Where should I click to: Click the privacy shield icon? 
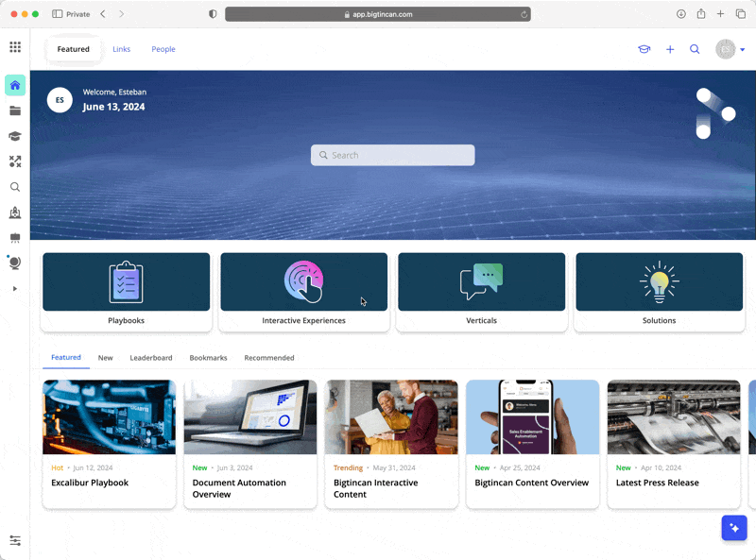pos(213,14)
